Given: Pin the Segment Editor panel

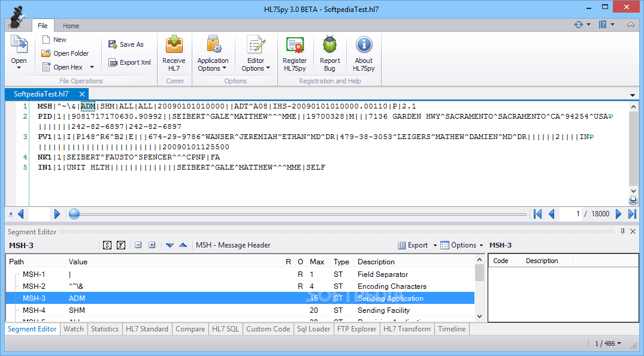Looking at the screenshot, I should (622, 231).
